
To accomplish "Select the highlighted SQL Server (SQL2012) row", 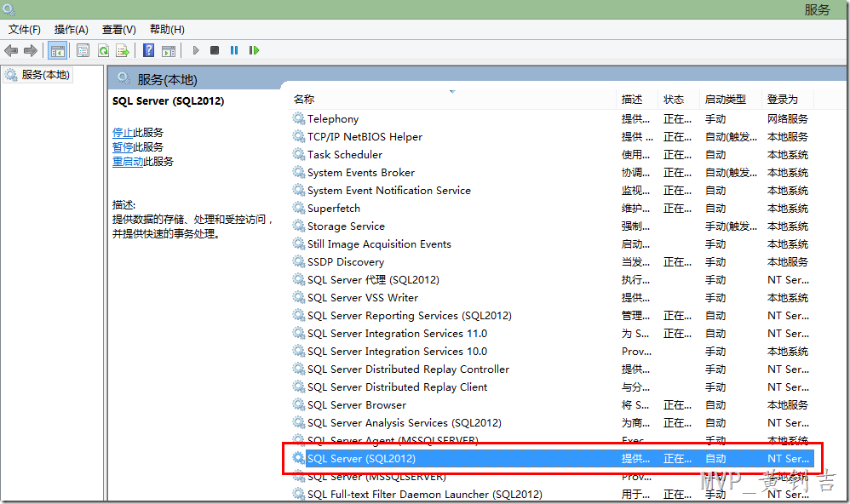I will [552, 459].
